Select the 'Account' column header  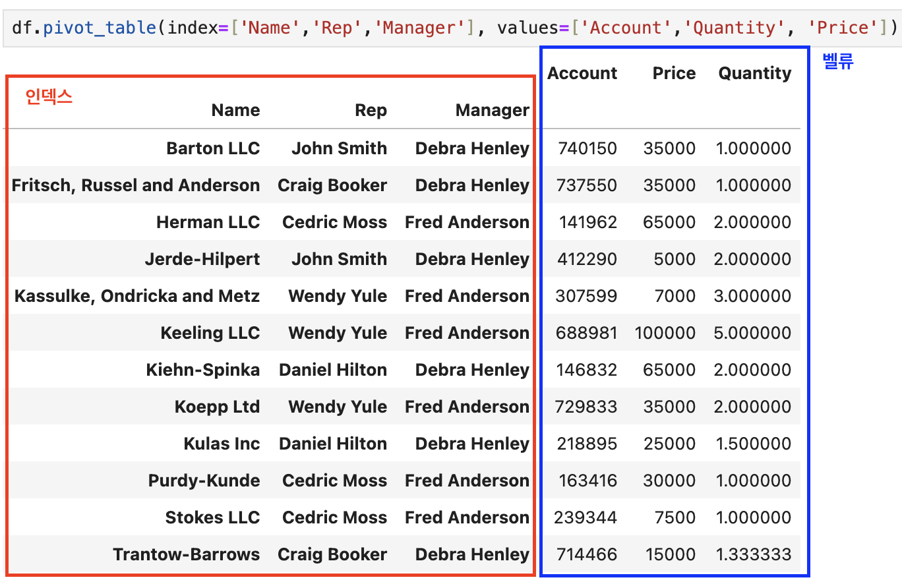pos(582,73)
